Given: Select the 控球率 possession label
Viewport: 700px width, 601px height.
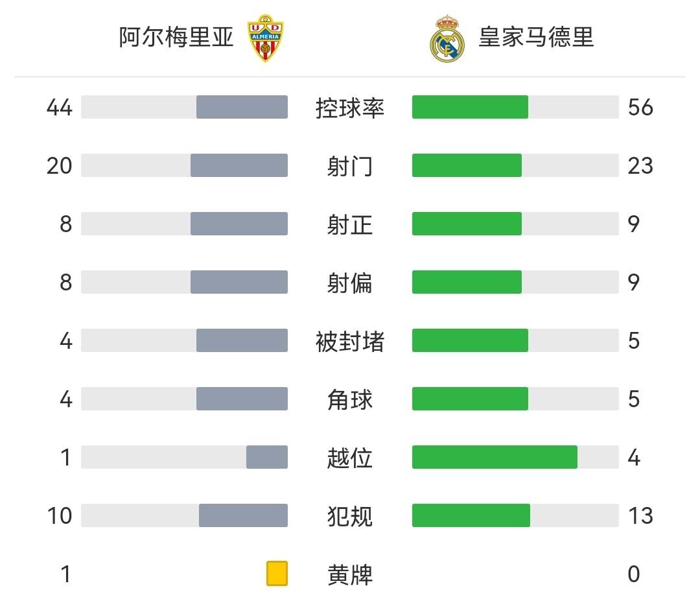Looking at the screenshot, I should tap(350, 108).
